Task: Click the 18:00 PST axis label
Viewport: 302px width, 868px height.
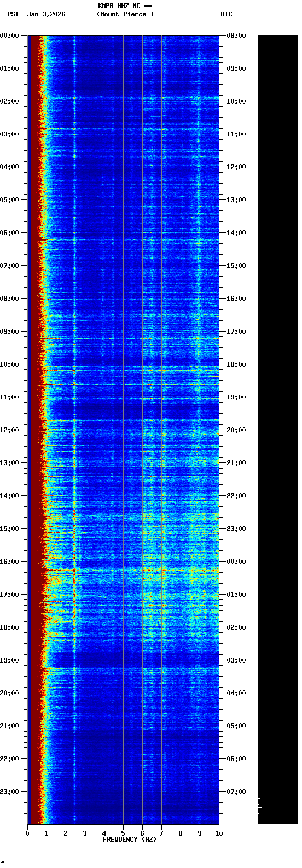Action: pos(10,627)
